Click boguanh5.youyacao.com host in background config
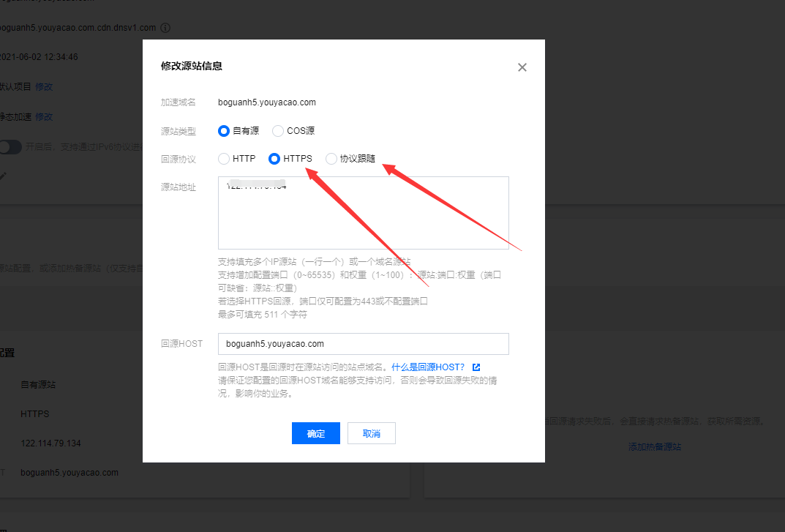 point(70,473)
